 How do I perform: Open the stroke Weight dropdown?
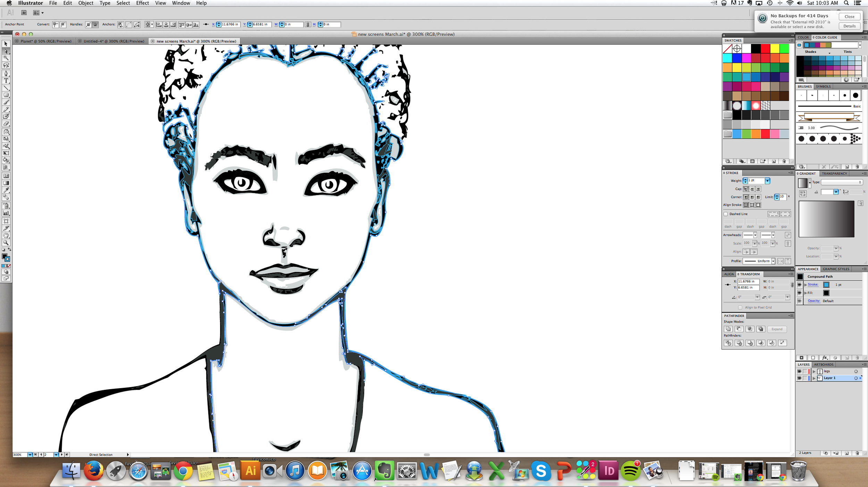[x=767, y=181]
